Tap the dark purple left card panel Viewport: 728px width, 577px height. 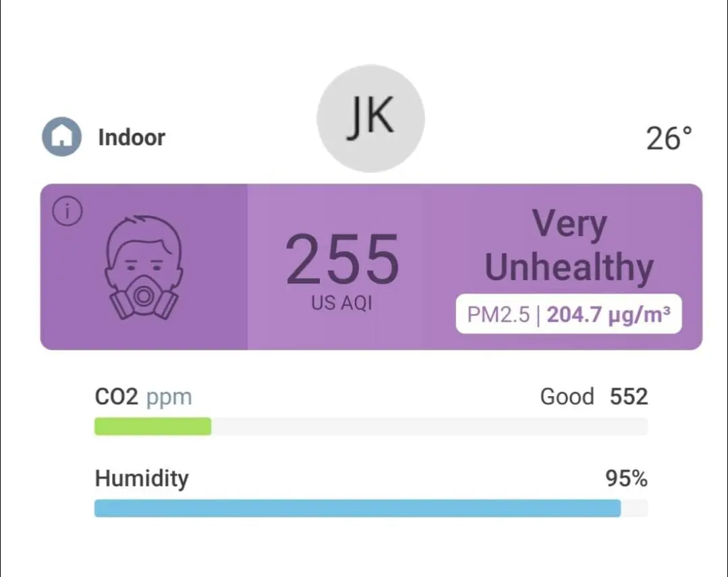point(144,267)
